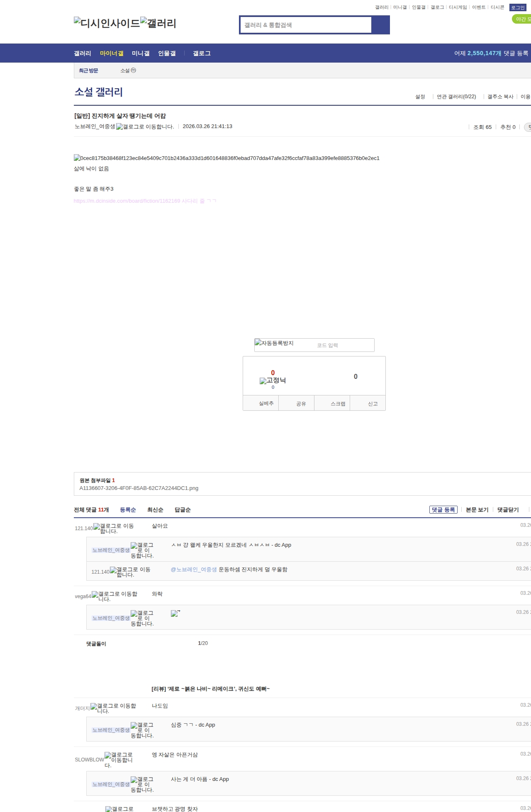Open 갤로그 icon beside vega64
This screenshot has height=812, width=531.
pyautogui.click(x=114, y=596)
